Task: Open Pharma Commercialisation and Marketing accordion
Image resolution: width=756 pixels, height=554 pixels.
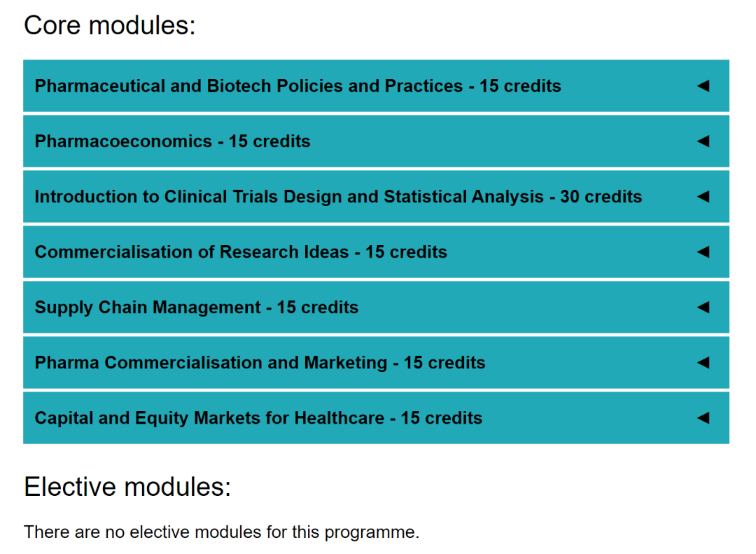Action: point(376,362)
